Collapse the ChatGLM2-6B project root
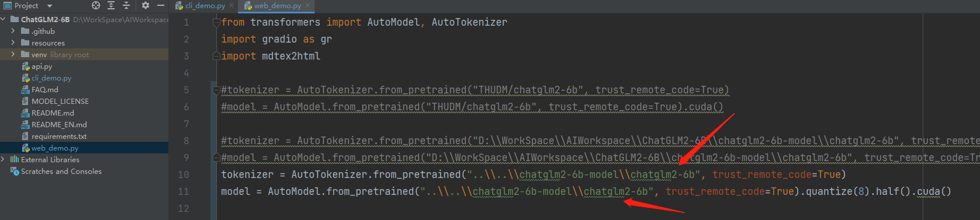This screenshot has width=980, height=220. pyautogui.click(x=4, y=19)
